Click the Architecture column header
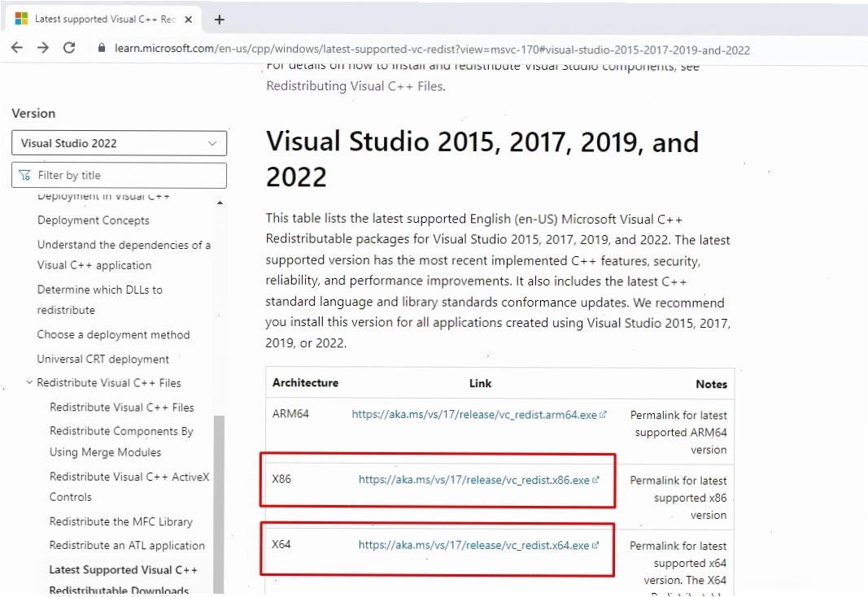 (306, 383)
